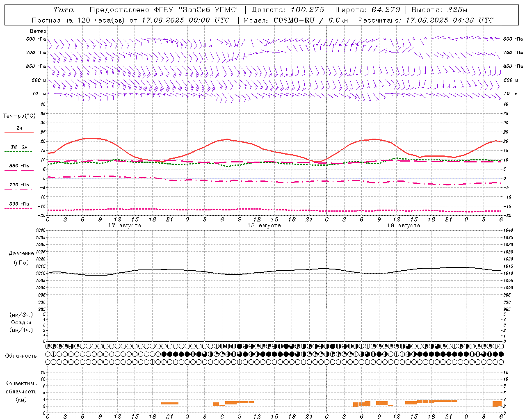Click the '500 м' wind level label on left
This screenshot has width=525, height=420.
pos(39,80)
